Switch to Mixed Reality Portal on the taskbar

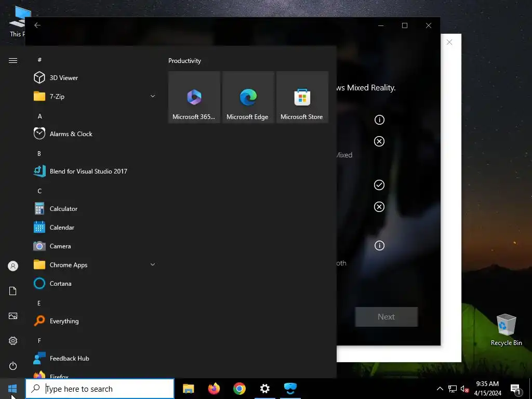(290, 389)
